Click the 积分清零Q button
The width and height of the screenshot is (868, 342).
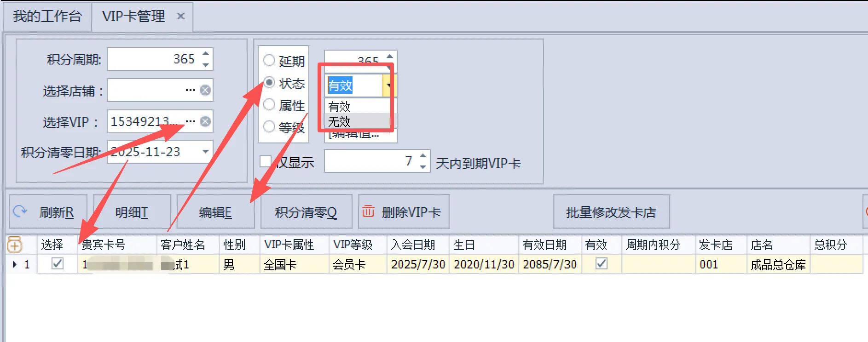(306, 212)
